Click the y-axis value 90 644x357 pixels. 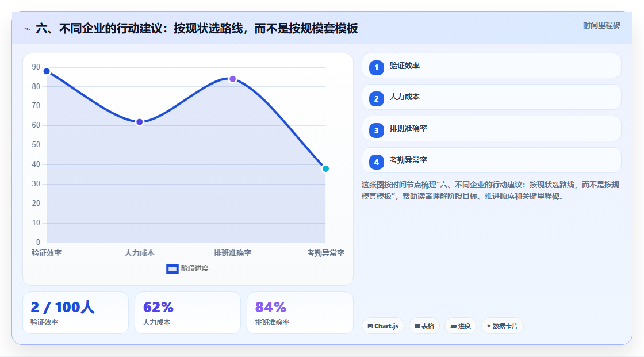click(x=36, y=67)
